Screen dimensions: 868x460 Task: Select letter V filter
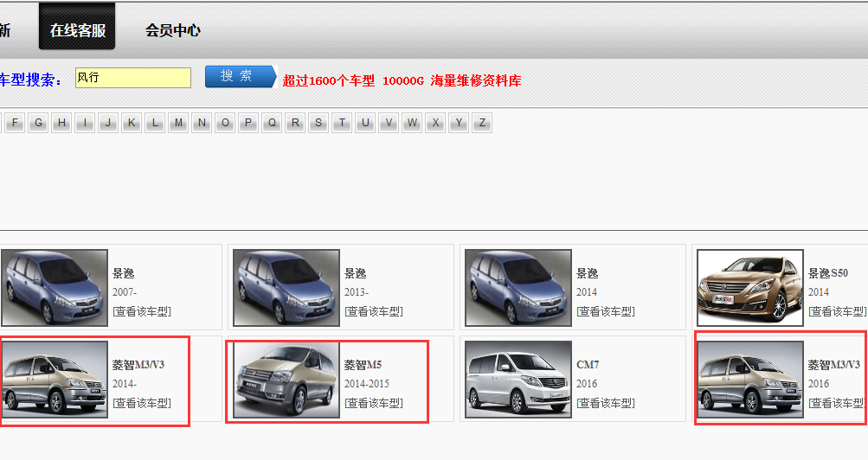tap(389, 123)
